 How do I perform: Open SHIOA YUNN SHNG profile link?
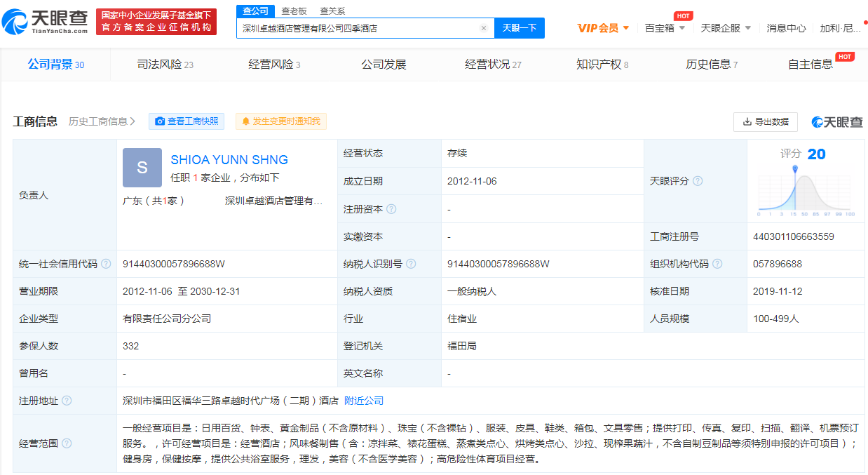click(x=229, y=160)
